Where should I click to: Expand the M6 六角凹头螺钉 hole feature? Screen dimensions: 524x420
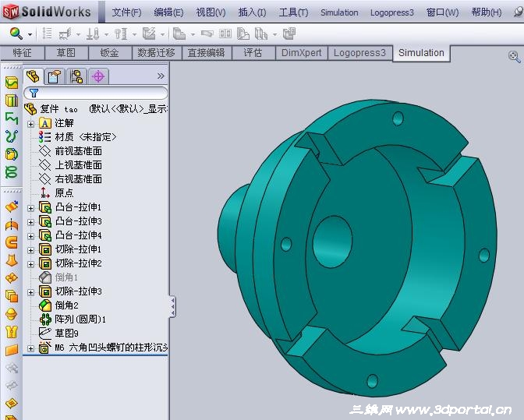tap(30, 348)
